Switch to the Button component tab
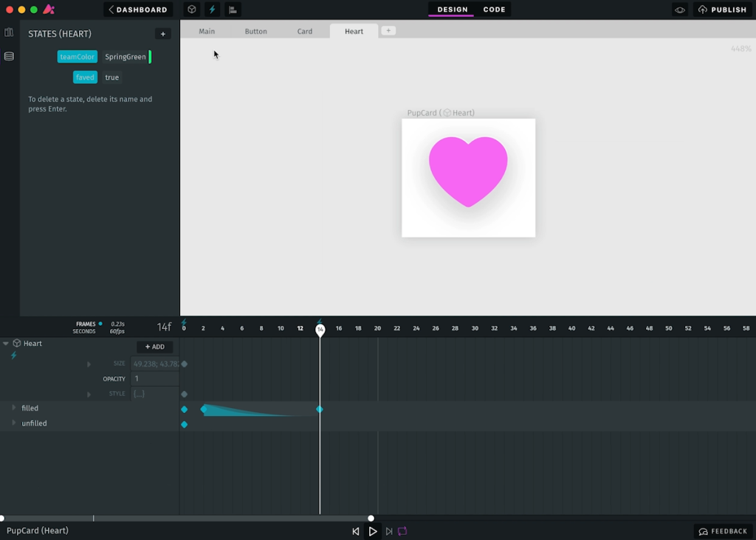Image resolution: width=756 pixels, height=540 pixels. (255, 31)
